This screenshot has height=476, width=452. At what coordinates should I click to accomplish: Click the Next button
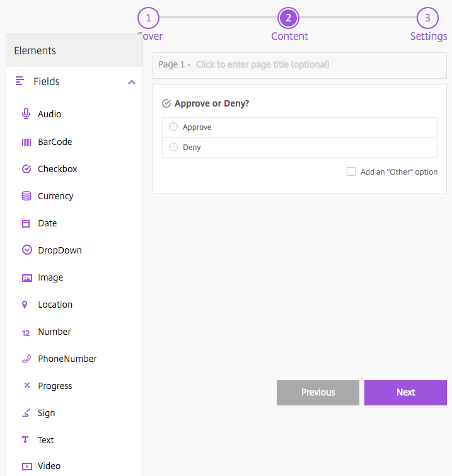pyautogui.click(x=405, y=392)
